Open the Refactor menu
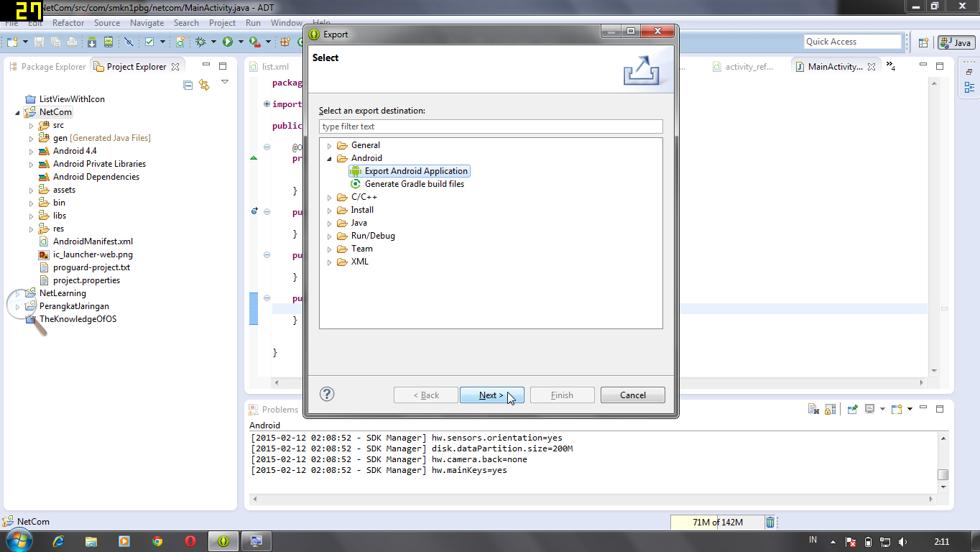 pos(68,23)
